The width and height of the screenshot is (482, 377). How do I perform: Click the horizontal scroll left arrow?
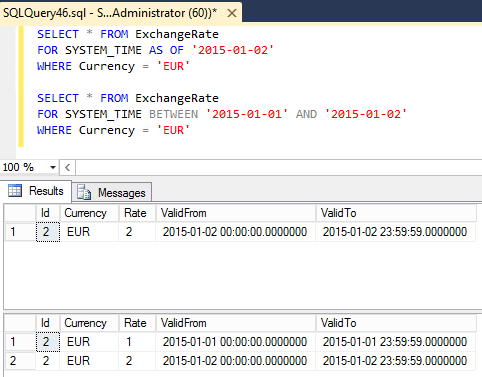coord(68,167)
